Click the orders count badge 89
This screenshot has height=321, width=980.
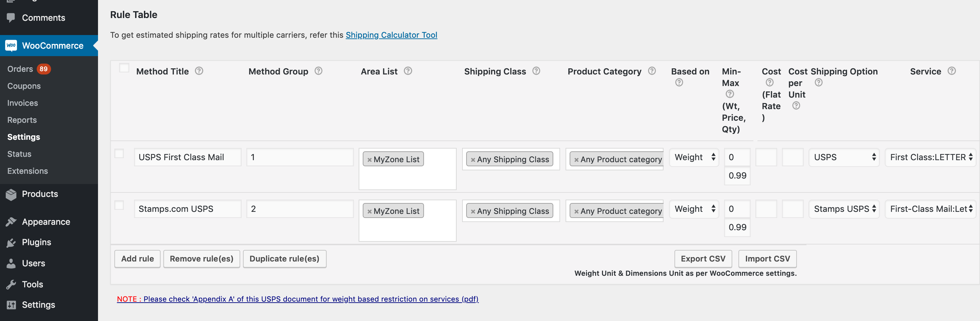pyautogui.click(x=44, y=69)
